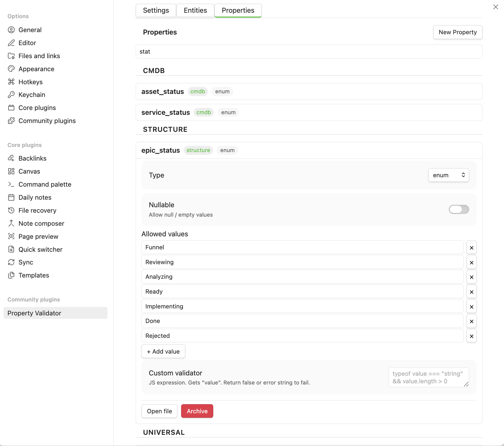Delete the Rejected value with its X
Screen dimensions: 504x446
471,336
